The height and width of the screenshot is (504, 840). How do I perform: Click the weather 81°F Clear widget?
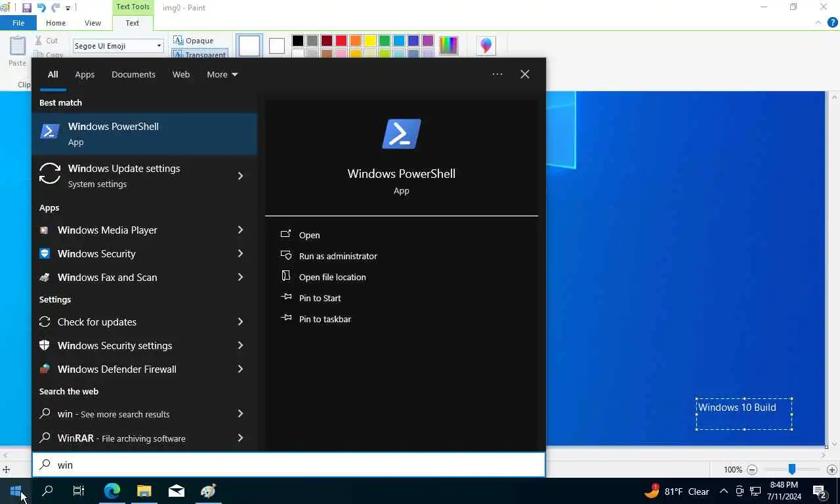coord(677,491)
